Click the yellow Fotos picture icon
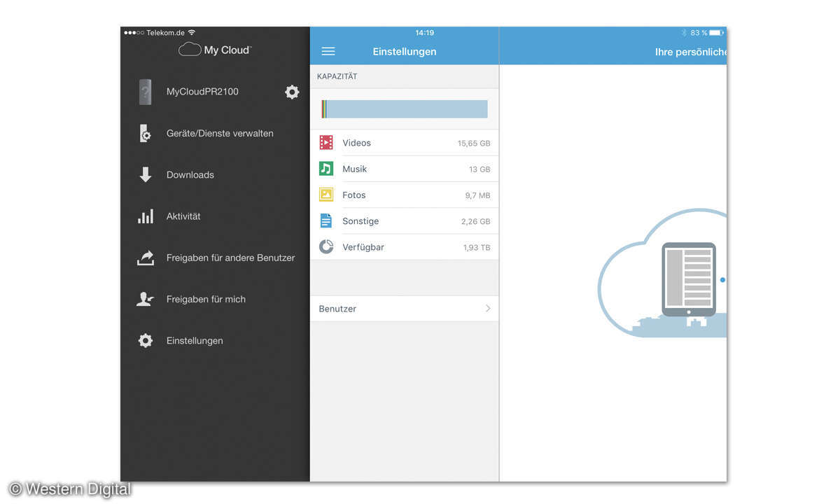The height and width of the screenshot is (504, 840). click(x=326, y=195)
